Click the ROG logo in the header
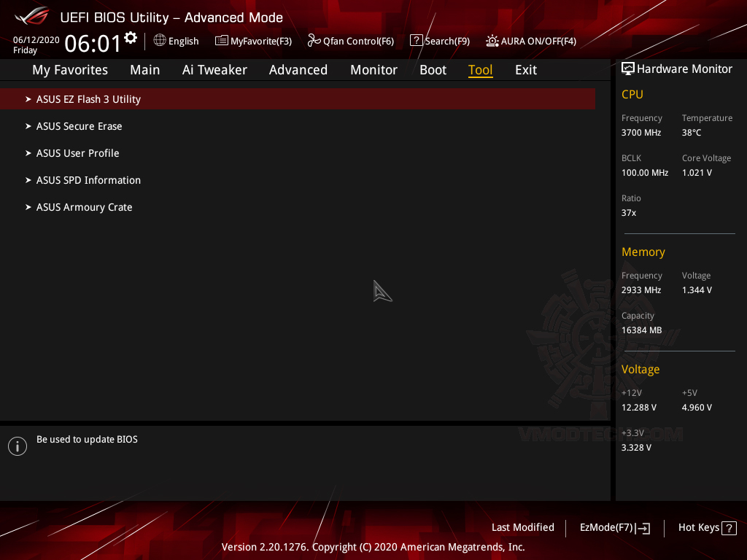747x560 pixels. click(31, 16)
